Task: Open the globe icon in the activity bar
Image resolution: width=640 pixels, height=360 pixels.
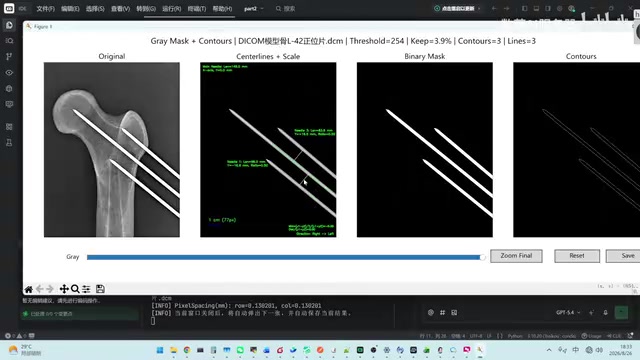Action: pos(9,89)
